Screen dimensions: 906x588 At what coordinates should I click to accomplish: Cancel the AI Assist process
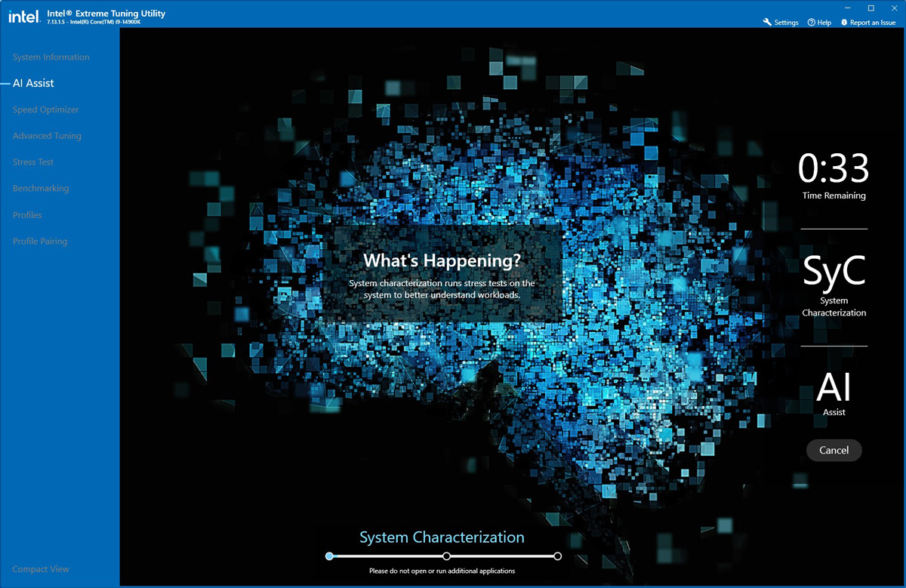(834, 450)
